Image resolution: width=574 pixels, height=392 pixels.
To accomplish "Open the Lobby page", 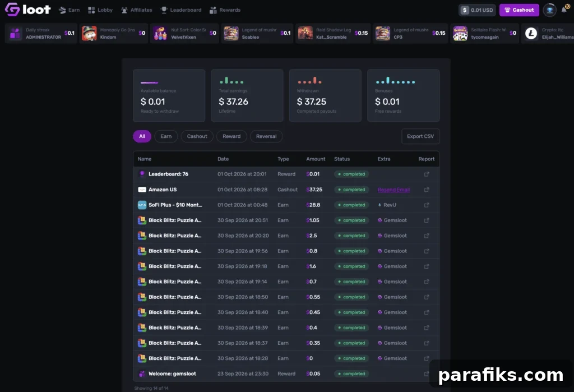I will click(100, 10).
